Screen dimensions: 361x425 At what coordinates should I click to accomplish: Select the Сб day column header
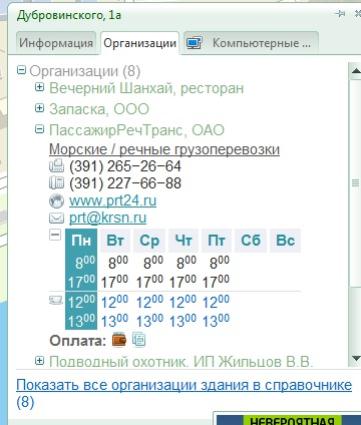pyautogui.click(x=251, y=240)
